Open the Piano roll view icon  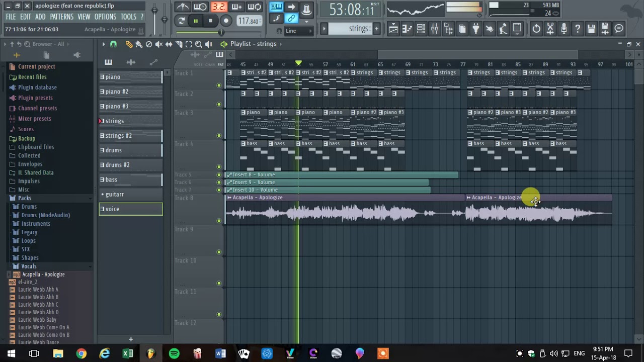(408, 29)
